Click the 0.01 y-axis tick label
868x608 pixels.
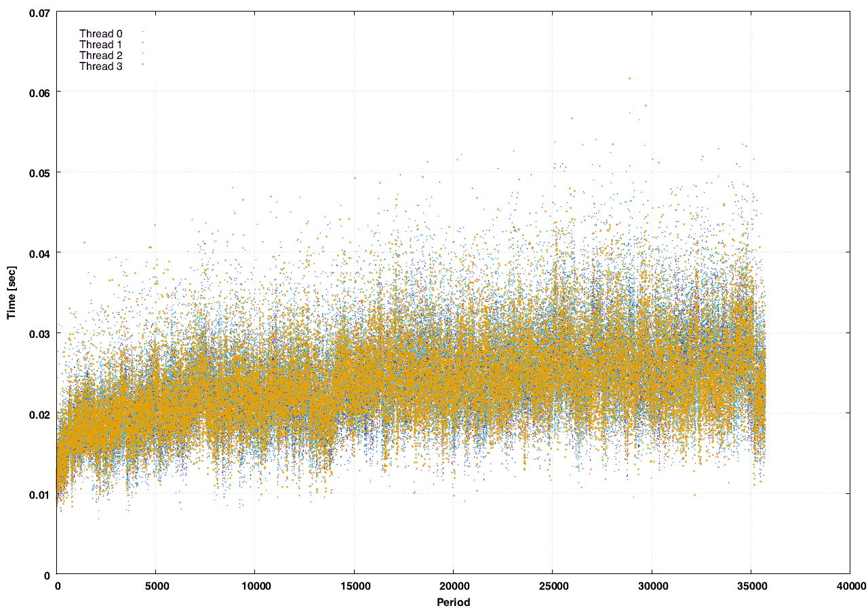pos(39,494)
